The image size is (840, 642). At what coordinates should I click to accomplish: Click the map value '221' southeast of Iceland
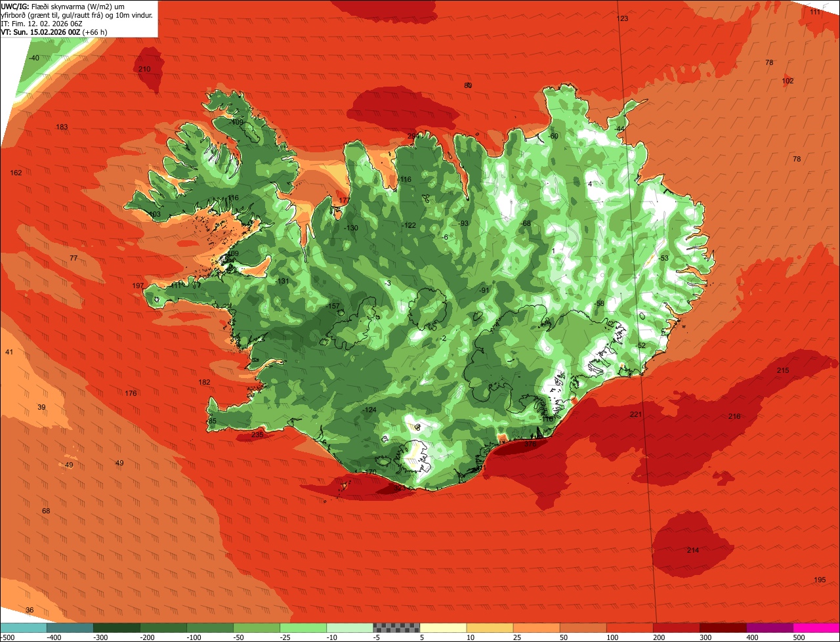tap(635, 415)
